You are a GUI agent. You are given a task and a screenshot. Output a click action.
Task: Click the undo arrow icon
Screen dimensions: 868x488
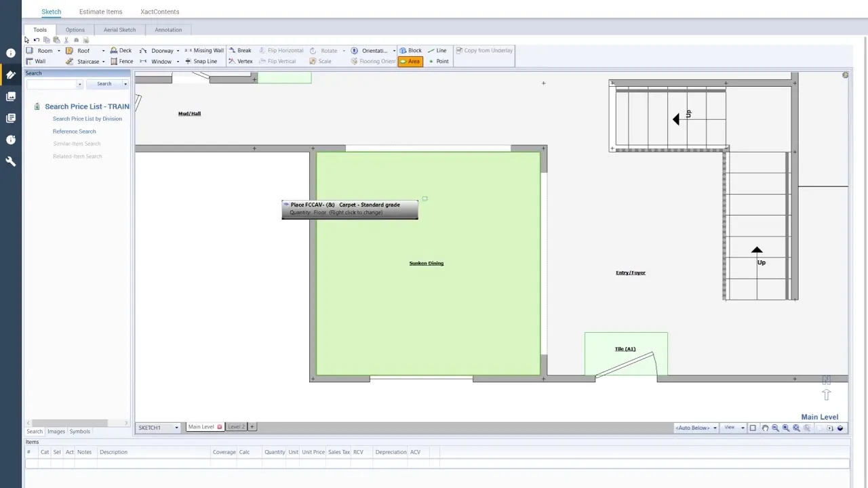[x=37, y=40]
